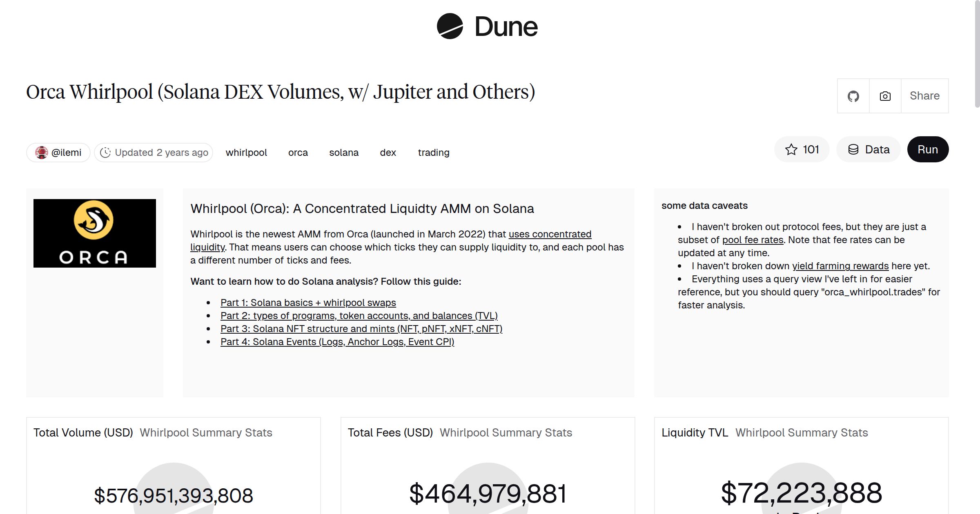Select the 'solana' tag
The width and height of the screenshot is (980, 514).
coord(343,152)
